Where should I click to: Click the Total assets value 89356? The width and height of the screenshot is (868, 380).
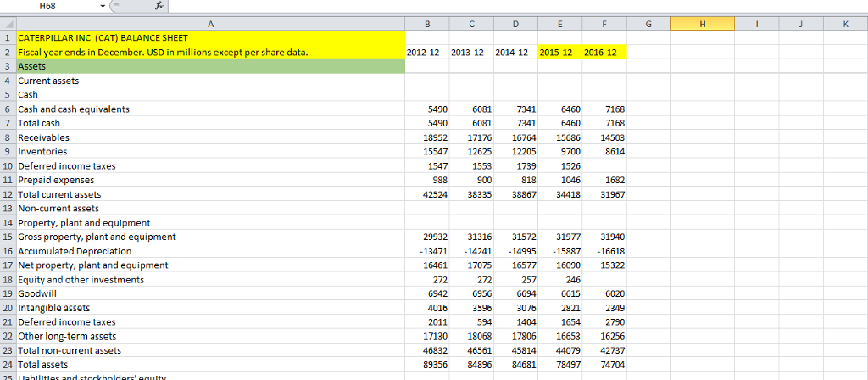(437, 365)
